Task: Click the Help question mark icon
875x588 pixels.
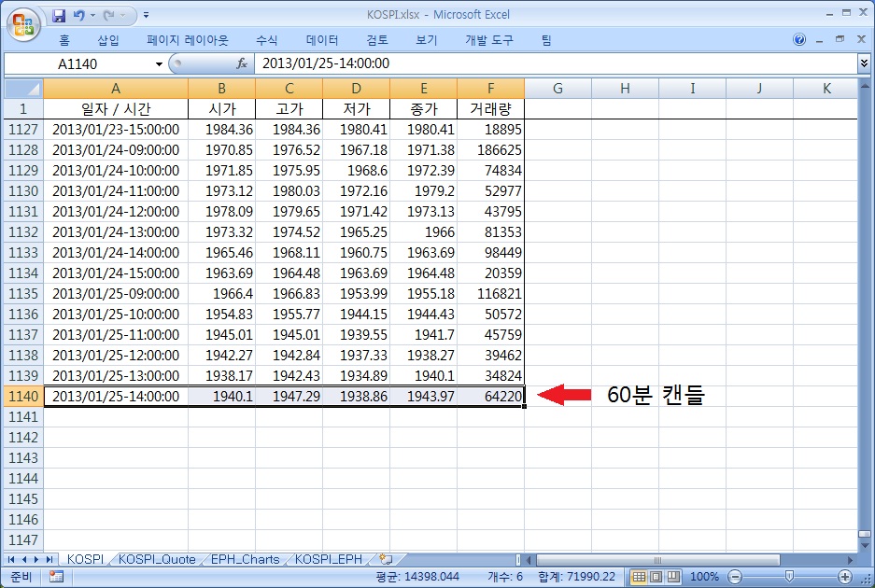Action: pos(799,40)
